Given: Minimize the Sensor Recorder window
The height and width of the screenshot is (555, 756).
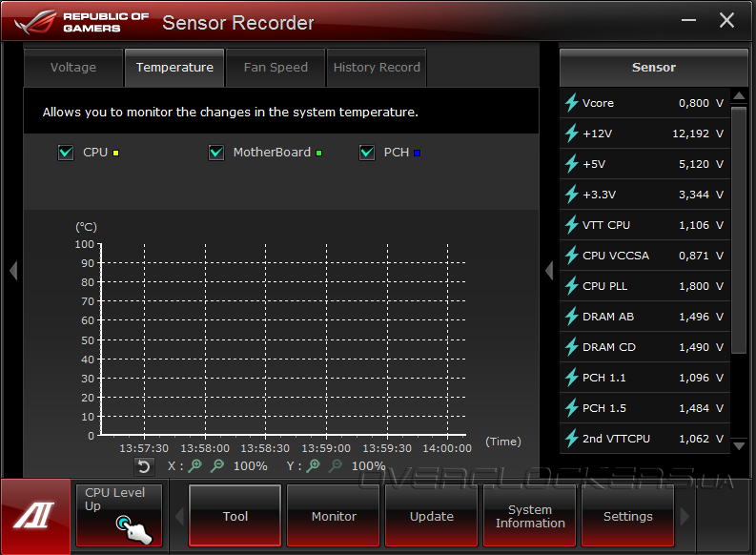Looking at the screenshot, I should (x=688, y=20).
